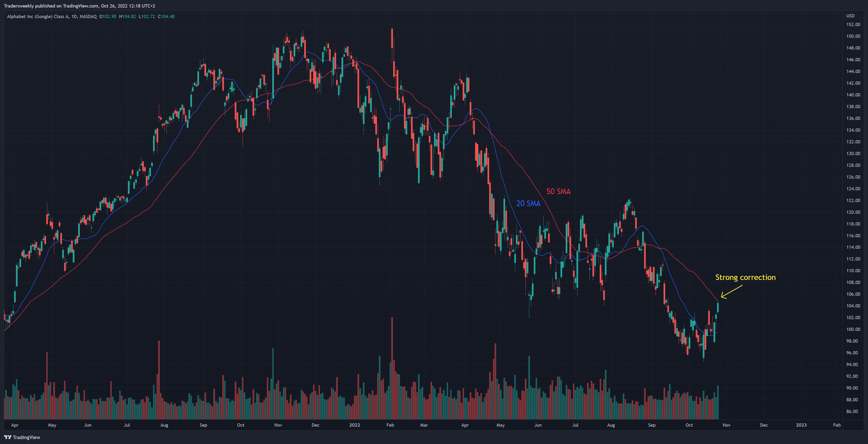Click the USD currency label
The width and height of the screenshot is (868, 444).
850,15
